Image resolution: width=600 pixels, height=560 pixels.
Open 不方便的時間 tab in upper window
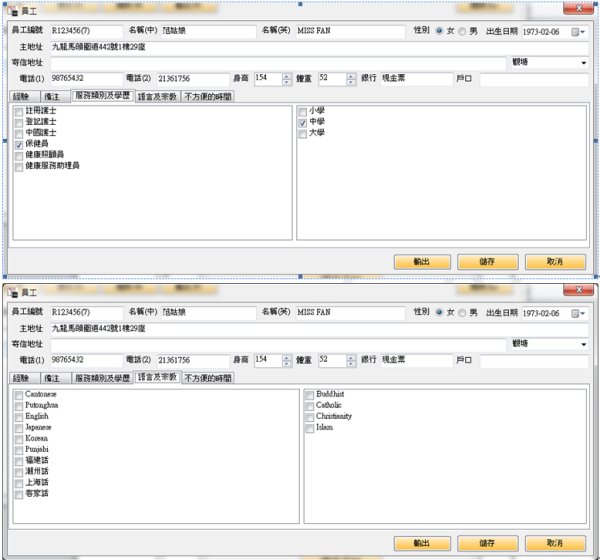pos(208,96)
